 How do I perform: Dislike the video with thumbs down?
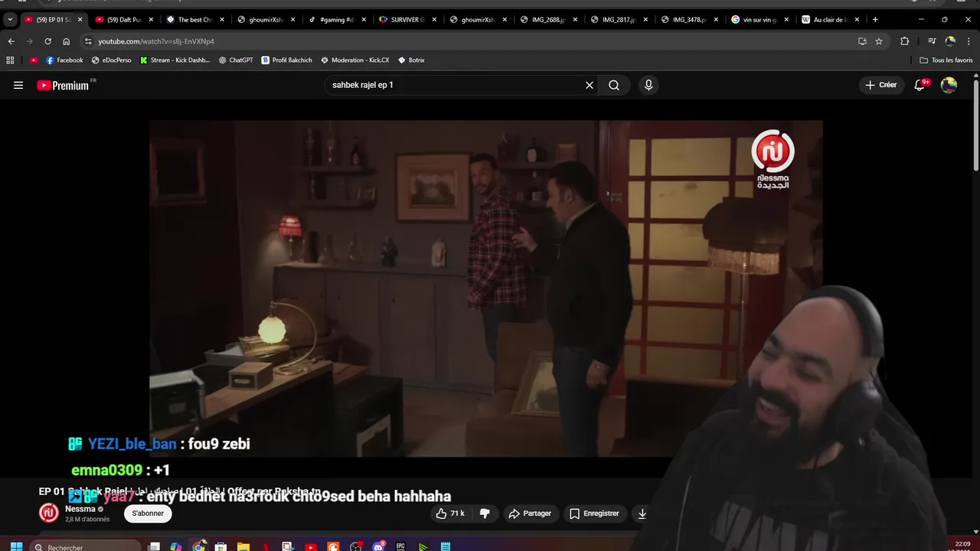[485, 514]
